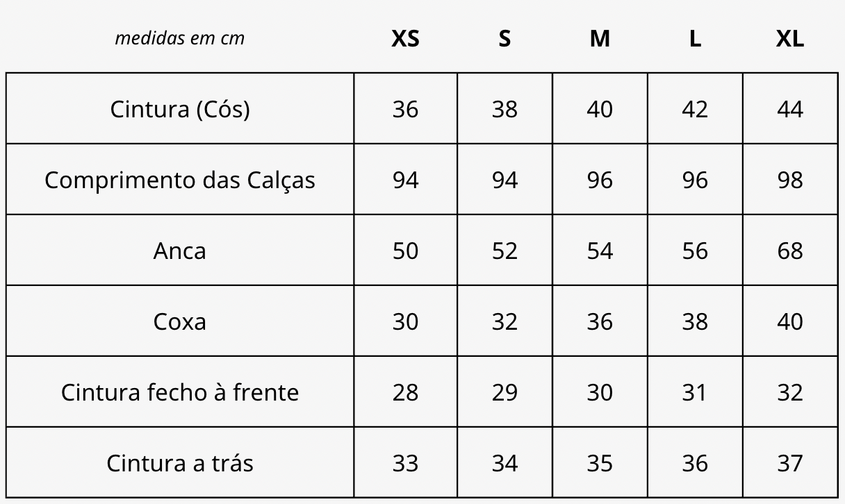Select the Cintura a trás value for XL
Viewport: 845px width, 504px height.
[x=789, y=463]
